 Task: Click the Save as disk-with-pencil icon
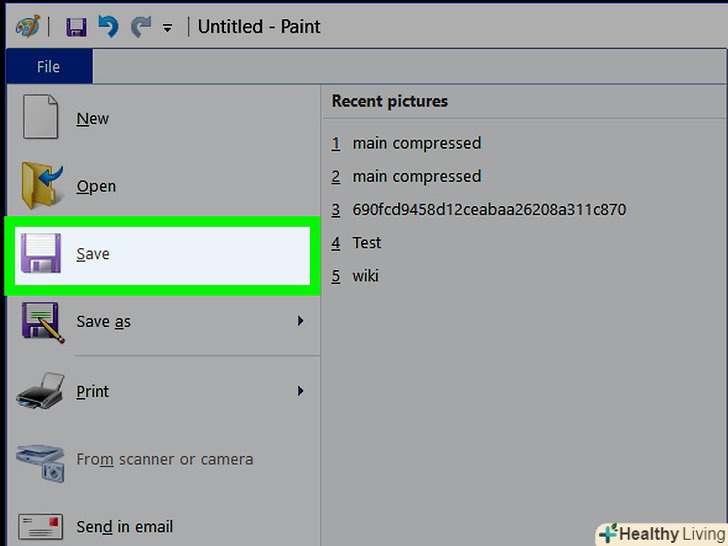pyautogui.click(x=41, y=322)
